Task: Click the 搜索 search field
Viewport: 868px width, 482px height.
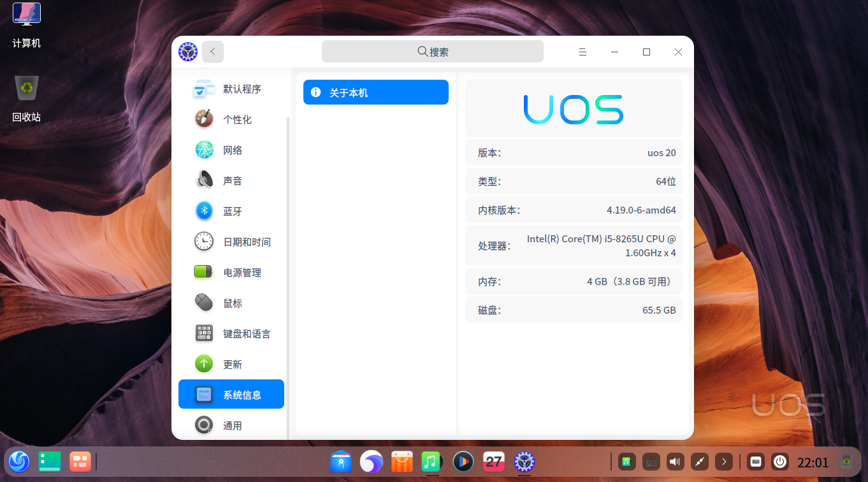Action: 433,51
